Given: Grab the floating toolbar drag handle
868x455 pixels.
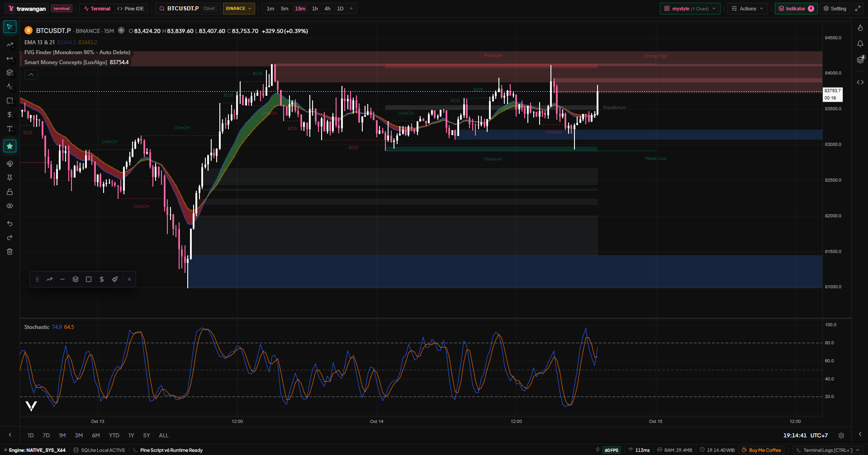Looking at the screenshot, I should (37, 279).
